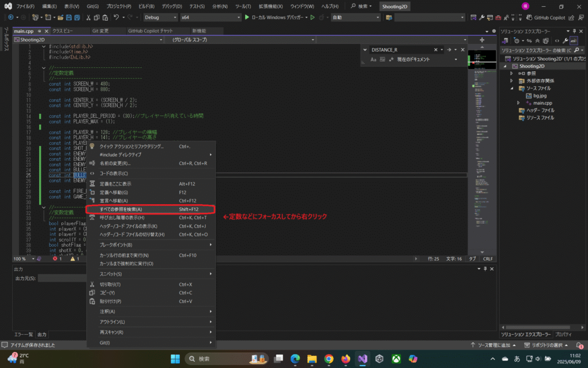The width and height of the screenshot is (588, 368).
Task: Toggle auto-hide pin on Solution Explorer panel
Action: coord(574,31)
